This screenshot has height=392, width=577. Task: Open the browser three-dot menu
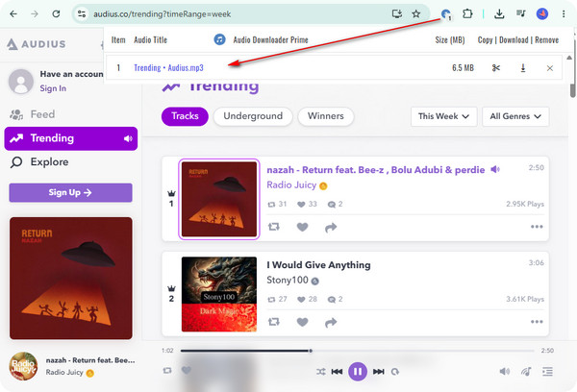564,14
